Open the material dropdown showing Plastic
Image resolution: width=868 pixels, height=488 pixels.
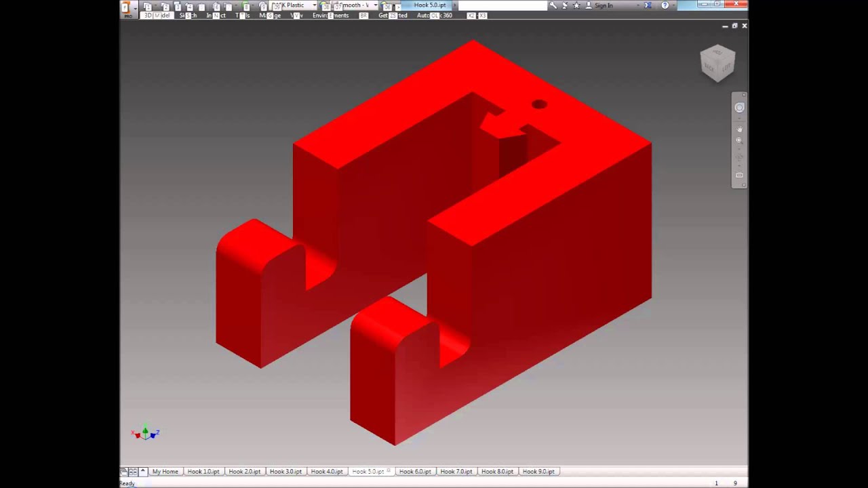tap(295, 5)
